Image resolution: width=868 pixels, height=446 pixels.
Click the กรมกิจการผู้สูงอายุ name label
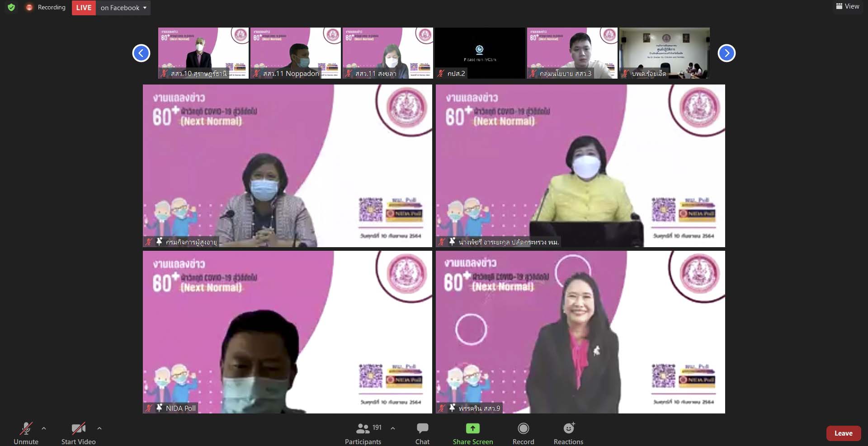191,242
